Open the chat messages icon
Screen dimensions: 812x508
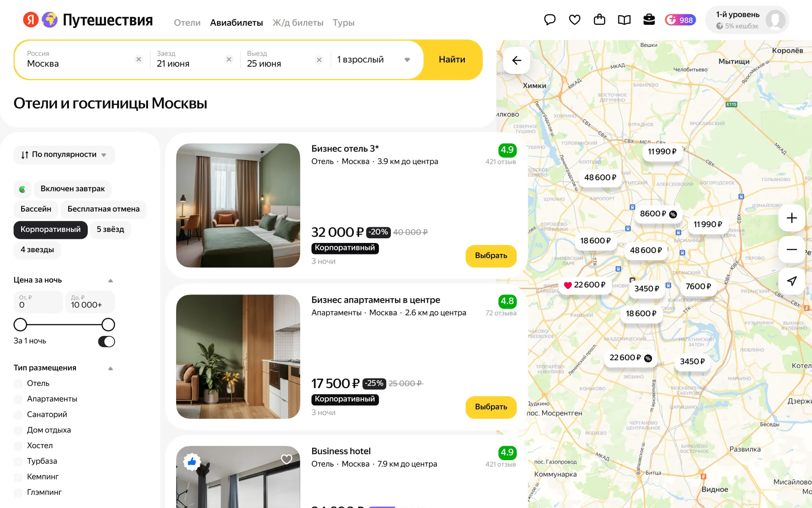pos(549,20)
